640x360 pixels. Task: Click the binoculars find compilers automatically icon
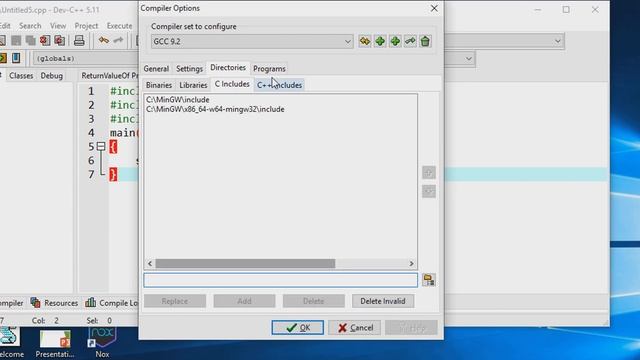364,41
